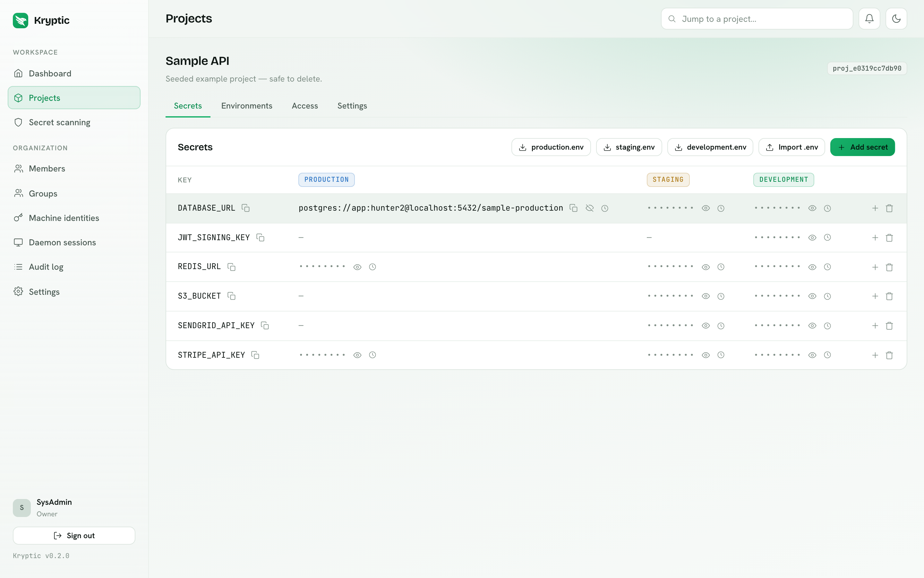Image resolution: width=924 pixels, height=578 pixels.
Task: Sign out of Kryptic
Action: 74,536
